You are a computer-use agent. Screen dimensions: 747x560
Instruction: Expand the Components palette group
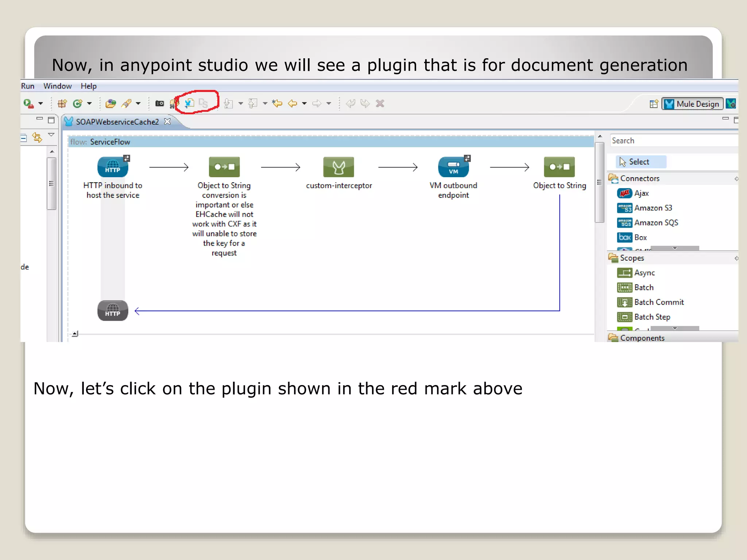[x=673, y=338]
